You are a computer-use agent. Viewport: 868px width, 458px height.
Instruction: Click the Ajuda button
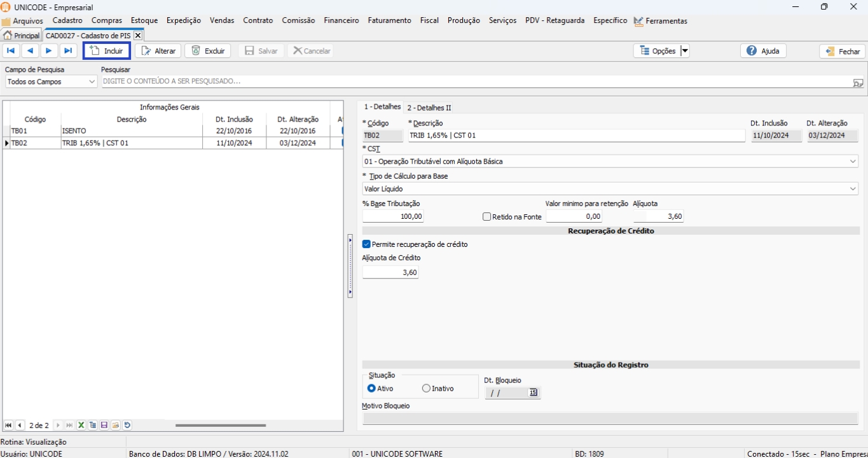click(x=763, y=51)
